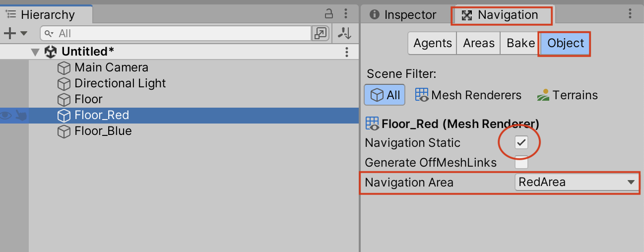Open the create dropdown arrow beside plus
This screenshot has height=252, width=644.
coord(24,33)
